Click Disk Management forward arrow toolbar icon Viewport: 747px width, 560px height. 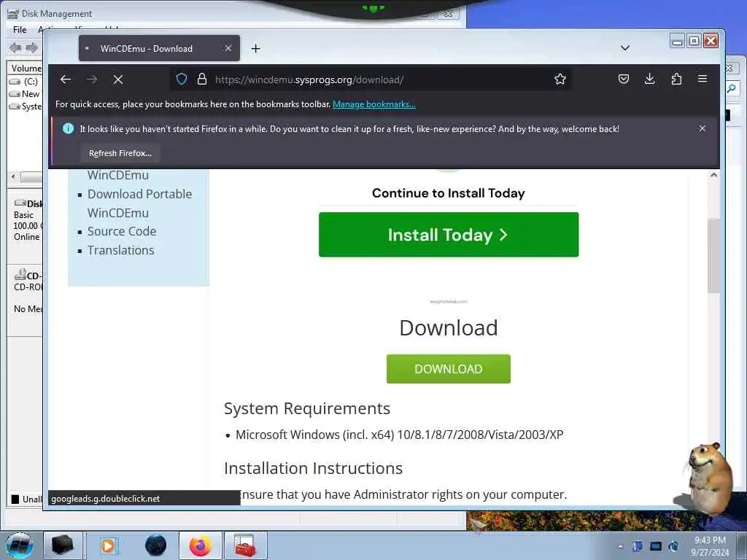pos(32,47)
